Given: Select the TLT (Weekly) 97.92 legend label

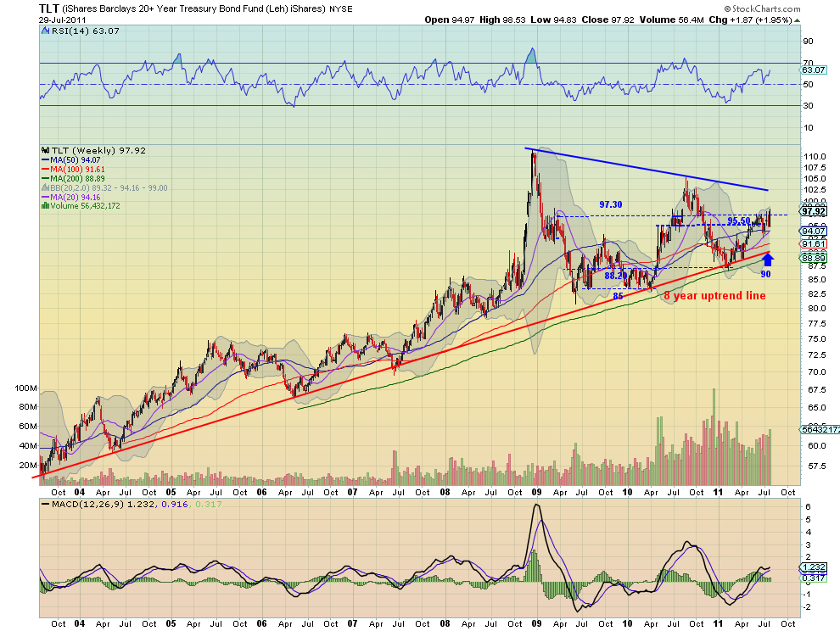Looking at the screenshot, I should point(98,150).
